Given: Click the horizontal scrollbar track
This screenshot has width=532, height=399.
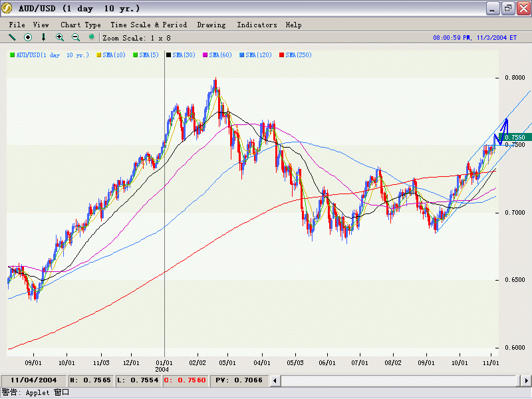Looking at the screenshot, I should (x=399, y=380).
